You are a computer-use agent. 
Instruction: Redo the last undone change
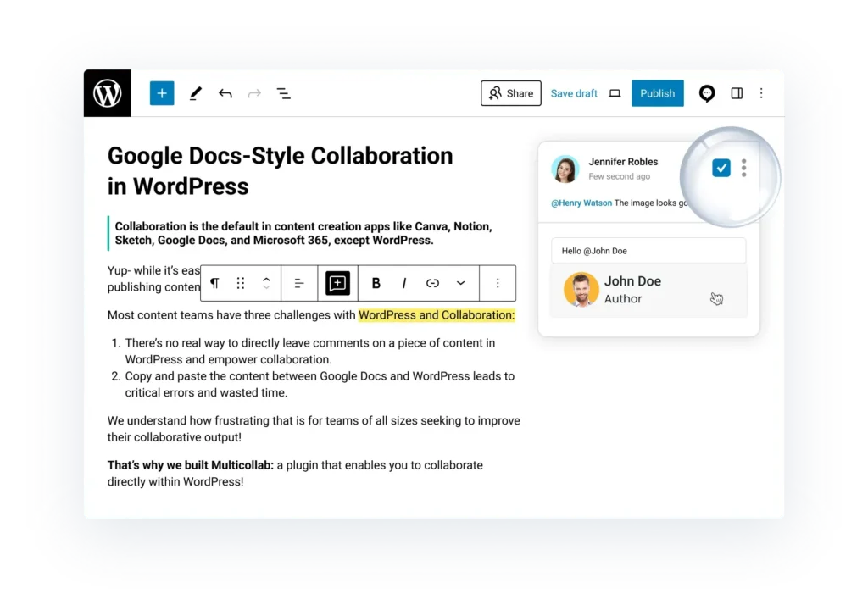coord(254,93)
